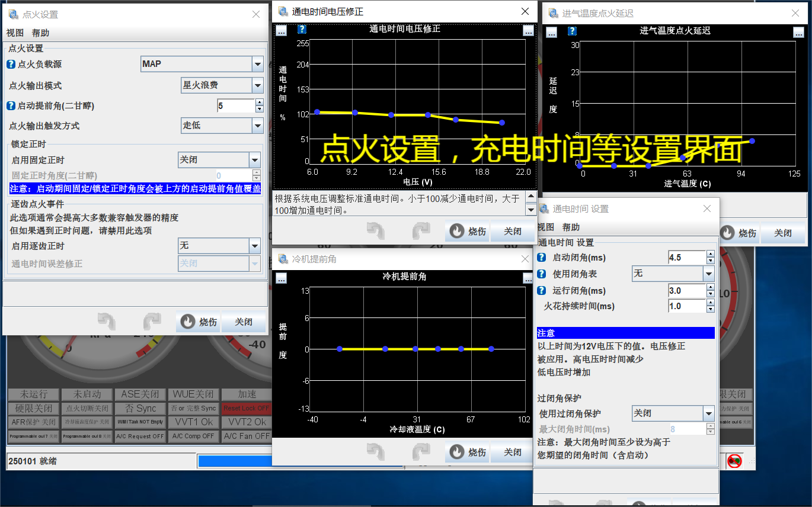The image size is (812, 507).
Task: Click description scrollbar down arrow in 通电时间电压修正
Action: point(531,210)
